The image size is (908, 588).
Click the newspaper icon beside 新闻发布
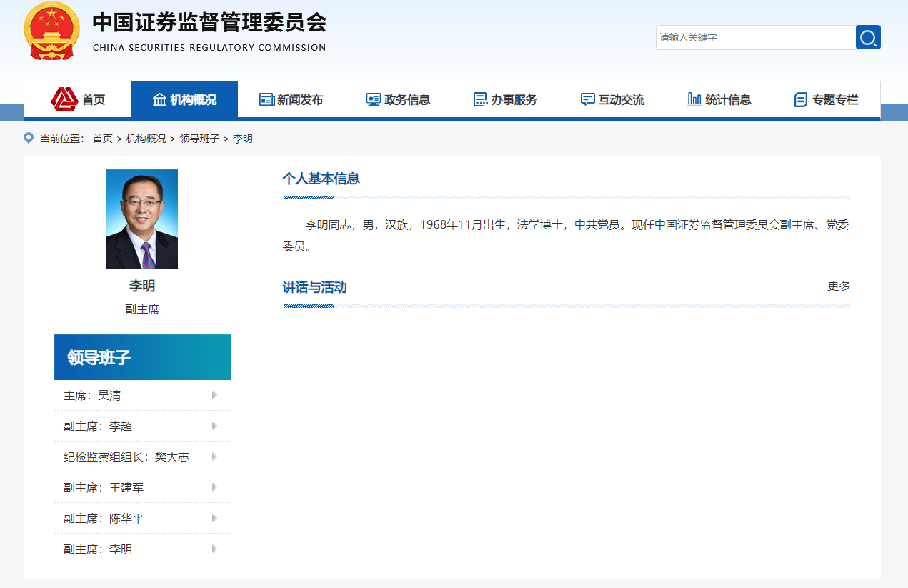tap(266, 99)
